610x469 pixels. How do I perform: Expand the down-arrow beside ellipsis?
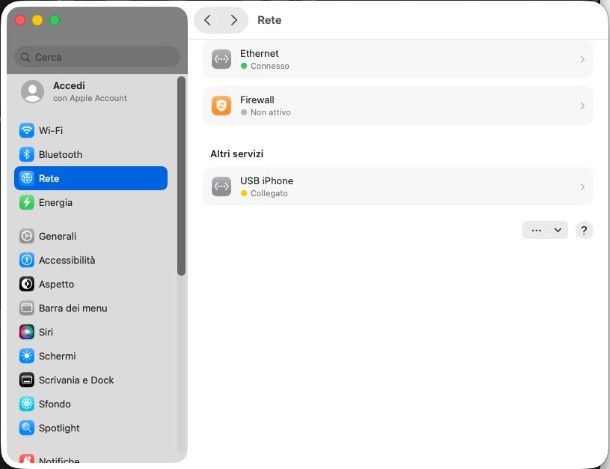(x=557, y=230)
